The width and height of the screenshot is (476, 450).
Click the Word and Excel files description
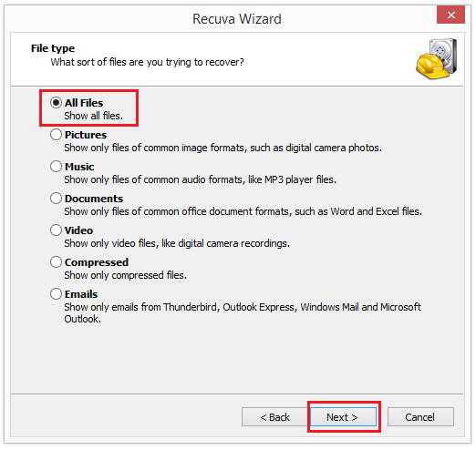(x=243, y=211)
